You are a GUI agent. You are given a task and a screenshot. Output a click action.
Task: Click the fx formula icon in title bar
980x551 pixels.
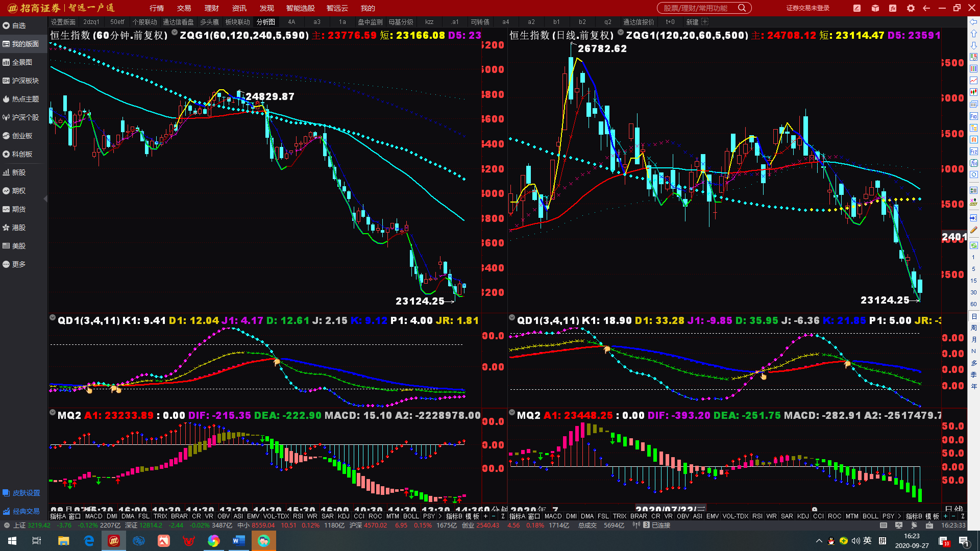click(893, 8)
